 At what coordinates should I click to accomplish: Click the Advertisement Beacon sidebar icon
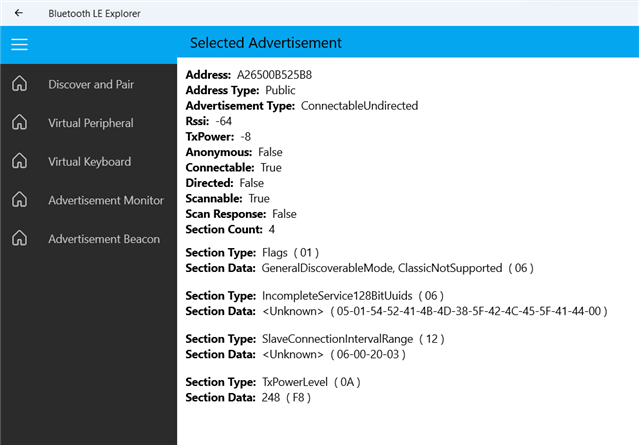point(19,239)
